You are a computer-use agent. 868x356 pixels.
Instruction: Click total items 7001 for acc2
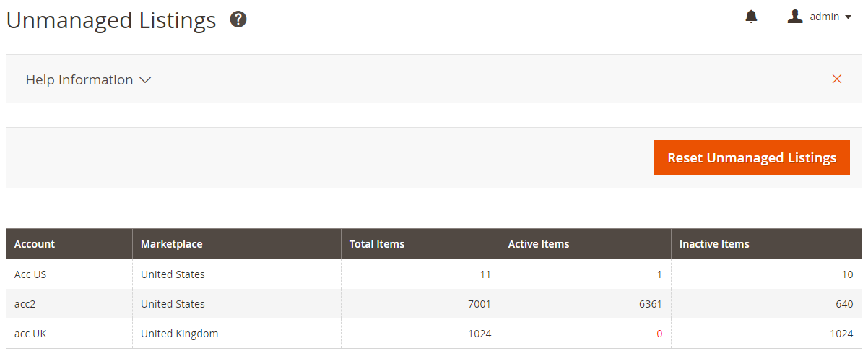point(479,304)
